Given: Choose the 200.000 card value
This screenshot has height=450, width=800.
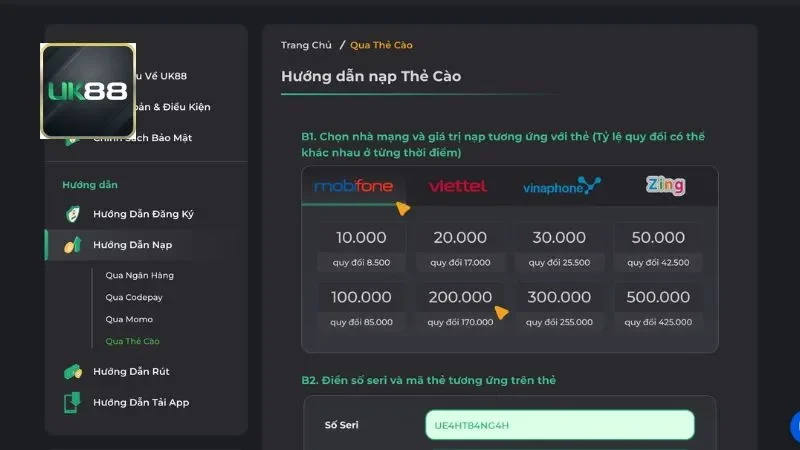Looking at the screenshot, I should pyautogui.click(x=460, y=306).
